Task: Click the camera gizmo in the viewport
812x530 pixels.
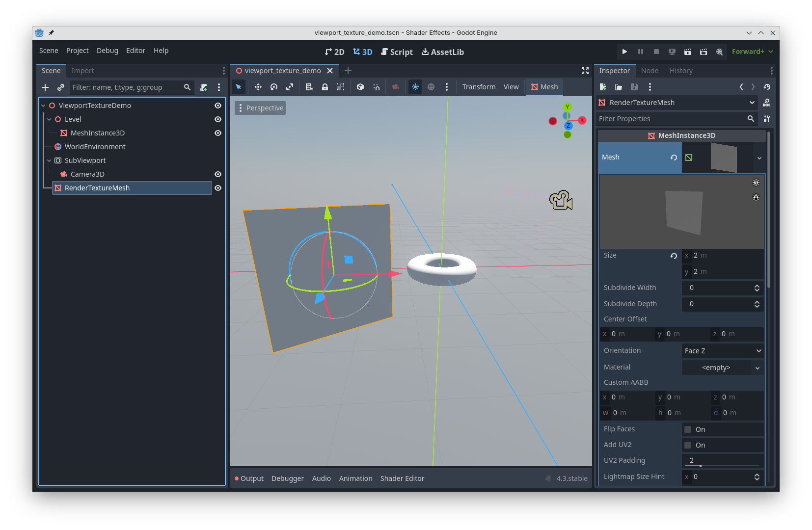Action: click(561, 200)
